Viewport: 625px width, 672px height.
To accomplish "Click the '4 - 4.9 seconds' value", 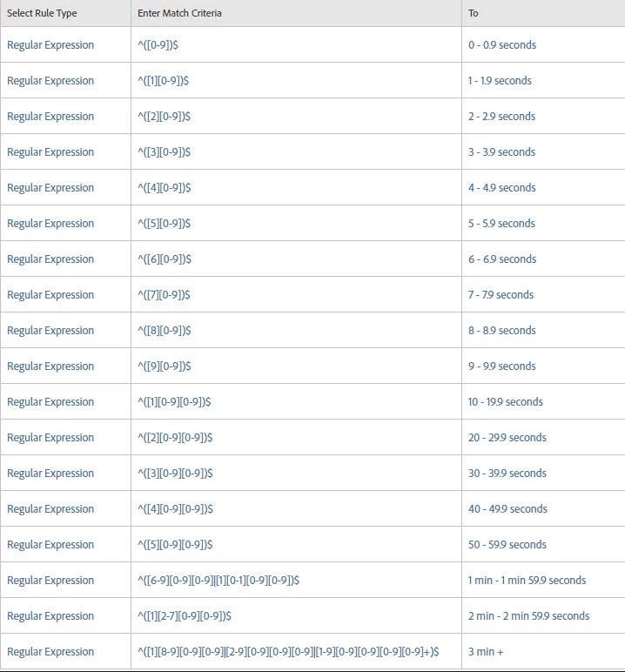I will pos(502,188).
